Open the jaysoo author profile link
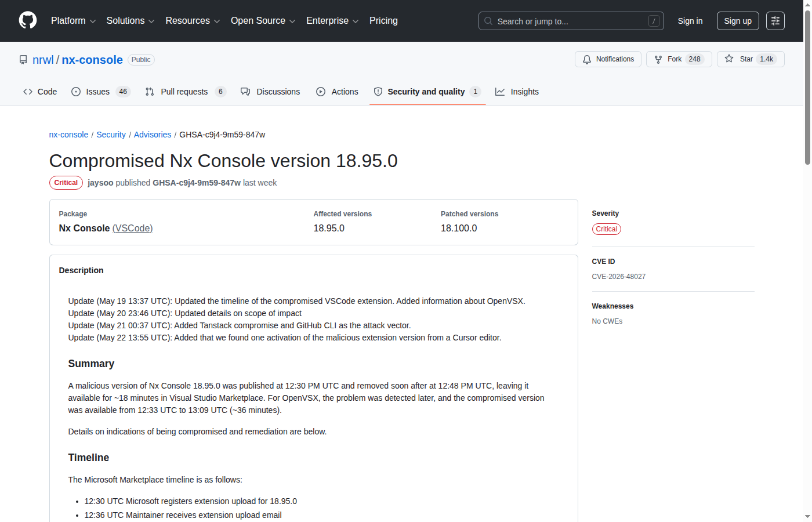The height and width of the screenshot is (522, 812). (x=100, y=183)
